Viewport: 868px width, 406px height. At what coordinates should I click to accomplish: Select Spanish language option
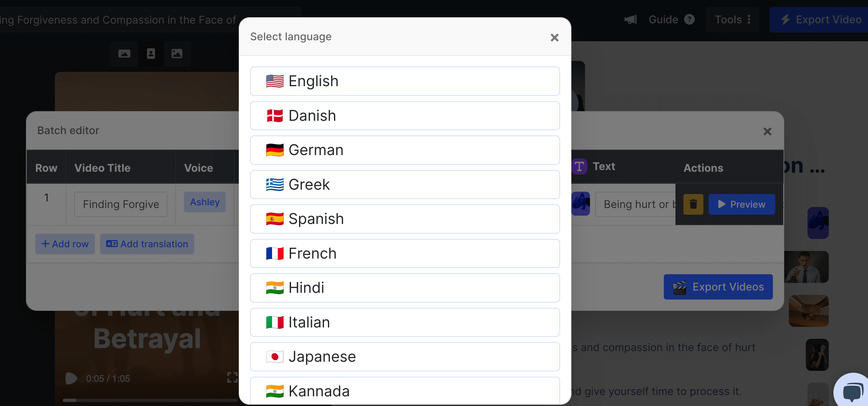[405, 218]
